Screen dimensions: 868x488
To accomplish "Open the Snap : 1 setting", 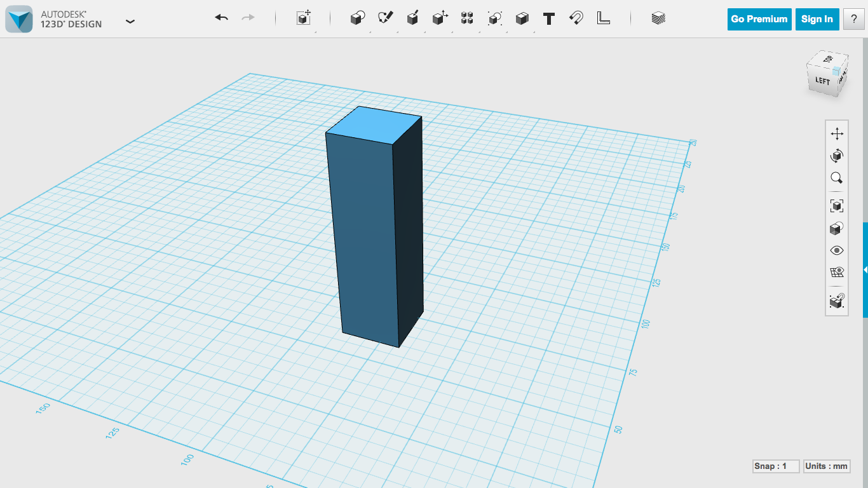I will 776,466.
